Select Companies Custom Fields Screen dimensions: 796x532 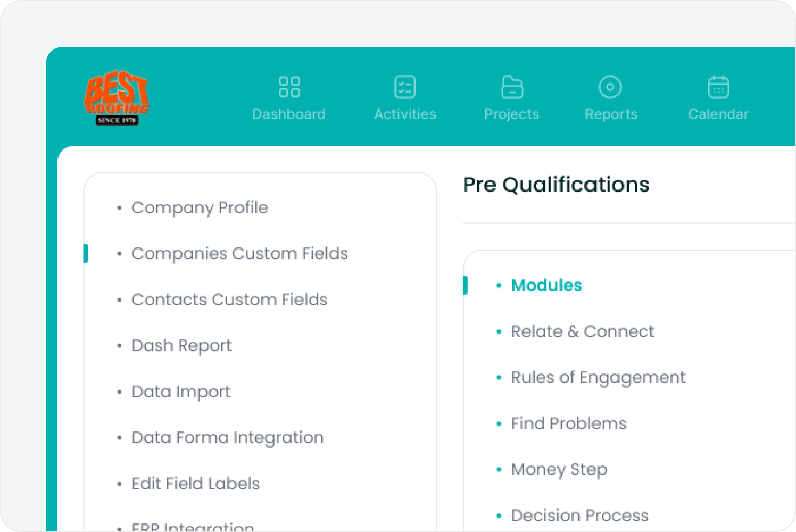tap(239, 253)
